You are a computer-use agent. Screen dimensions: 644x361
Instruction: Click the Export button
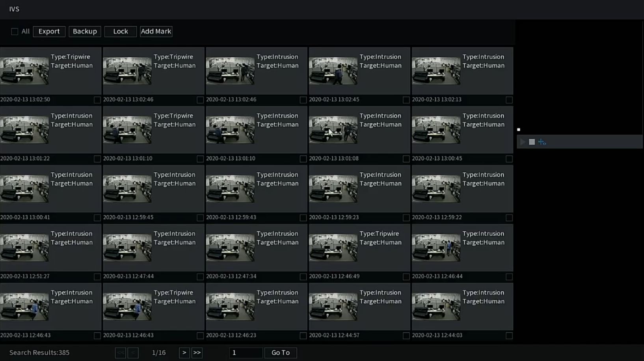(x=49, y=32)
